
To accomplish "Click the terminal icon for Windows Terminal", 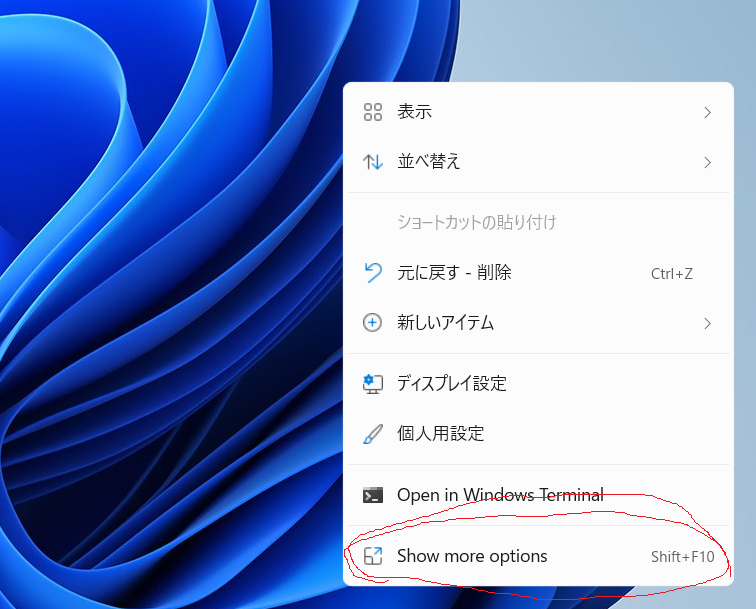I will coord(373,495).
